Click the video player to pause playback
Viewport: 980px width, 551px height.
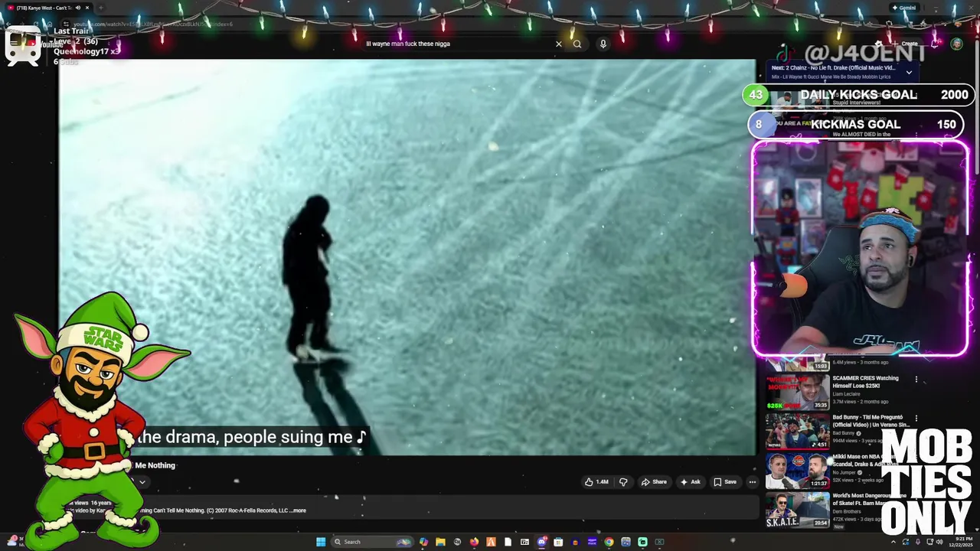tap(407, 257)
